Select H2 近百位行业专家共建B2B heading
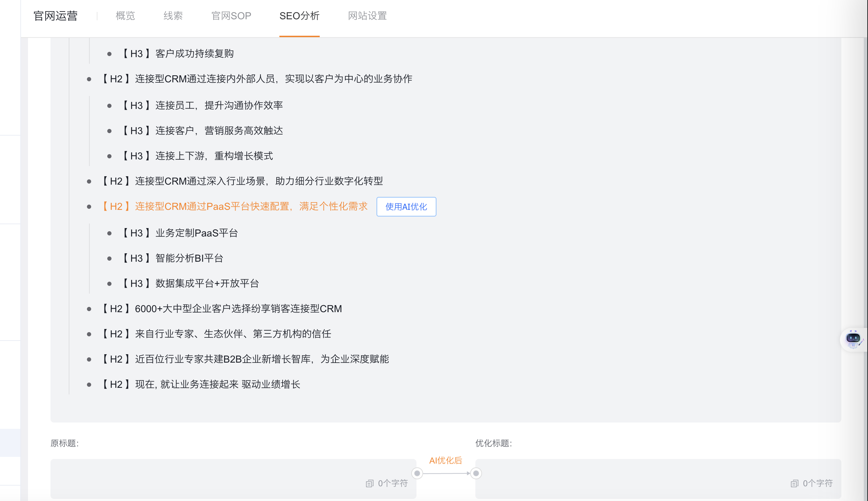 coord(245,359)
